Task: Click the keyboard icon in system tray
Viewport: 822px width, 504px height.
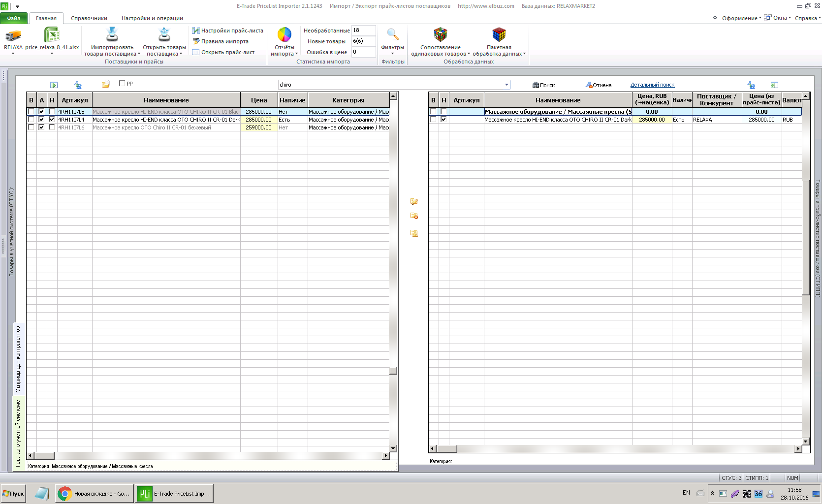Action: click(700, 493)
